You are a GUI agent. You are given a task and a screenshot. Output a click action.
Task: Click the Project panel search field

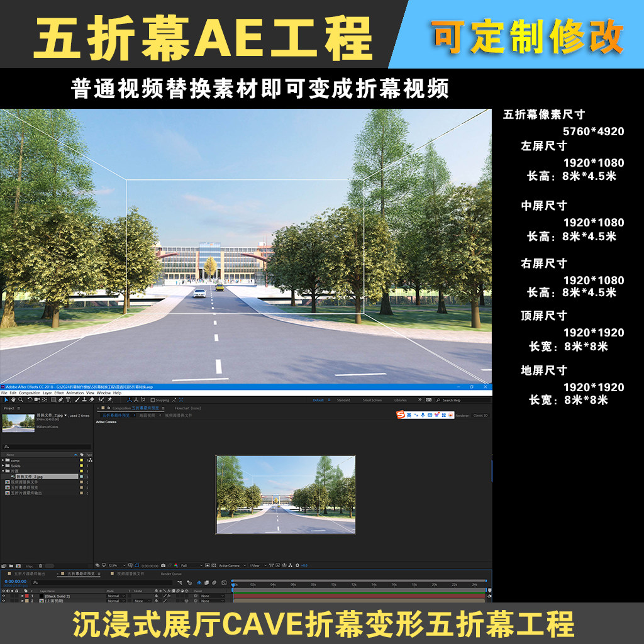click(47, 447)
